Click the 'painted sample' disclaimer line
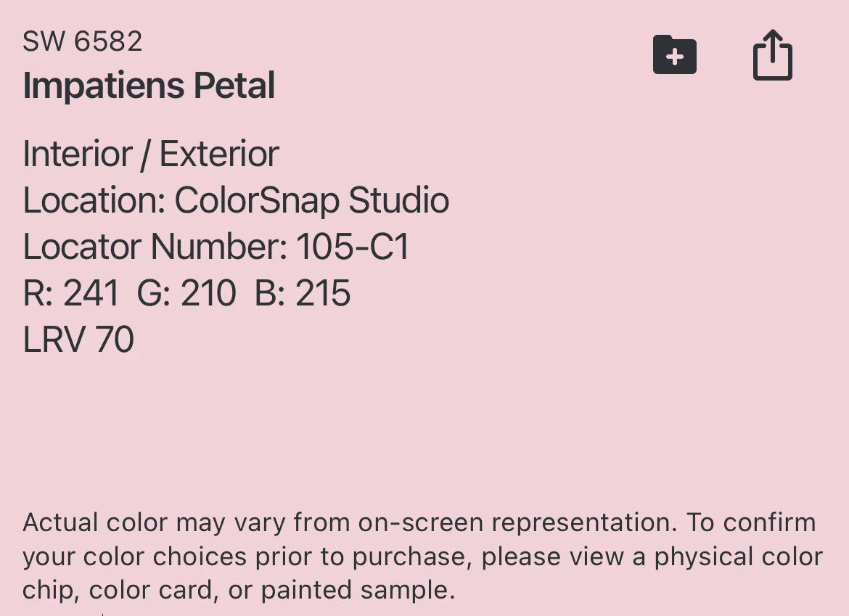This screenshot has height=616, width=849. 239,590
